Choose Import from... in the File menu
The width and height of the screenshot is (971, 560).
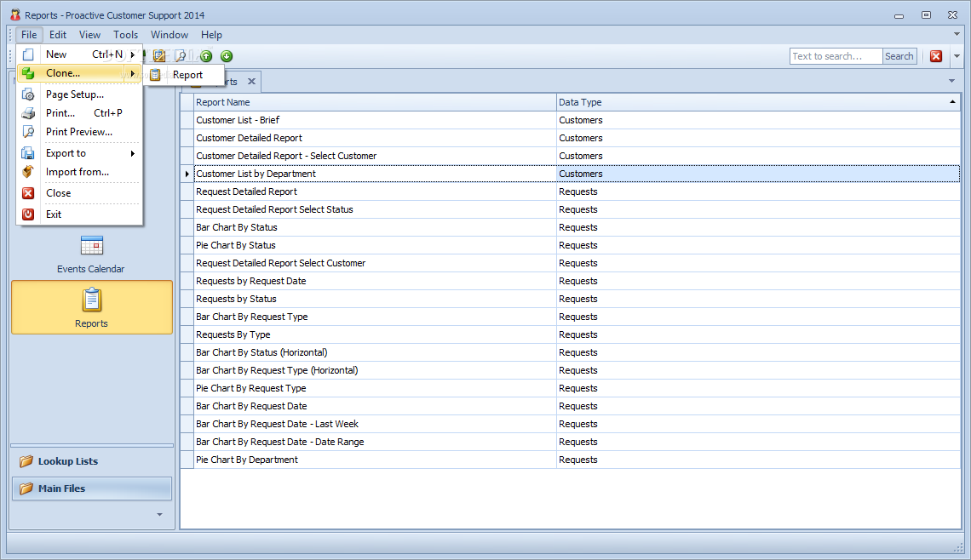coord(79,172)
